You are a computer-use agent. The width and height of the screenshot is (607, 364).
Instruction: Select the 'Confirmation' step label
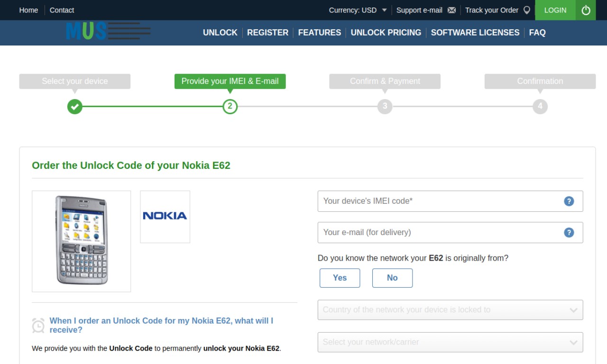click(540, 81)
